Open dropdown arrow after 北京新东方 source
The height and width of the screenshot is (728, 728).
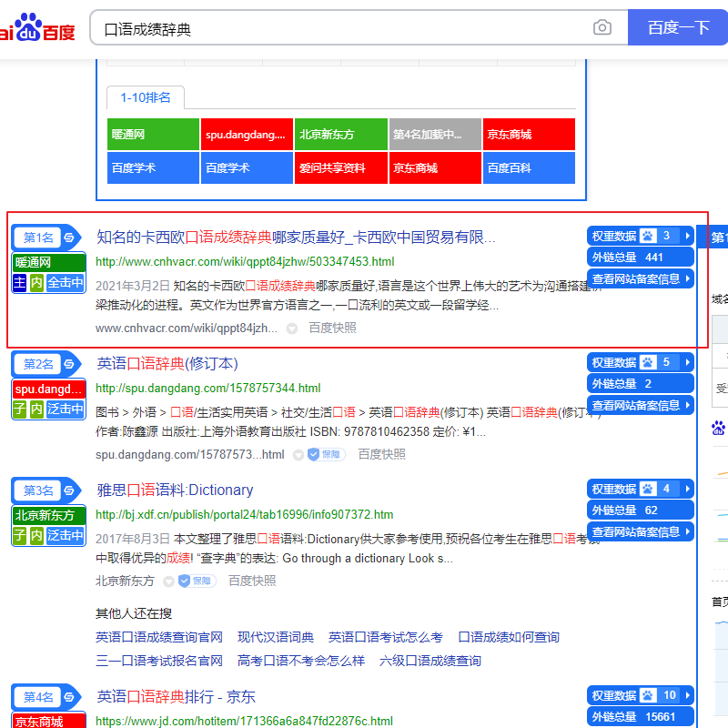point(168,581)
